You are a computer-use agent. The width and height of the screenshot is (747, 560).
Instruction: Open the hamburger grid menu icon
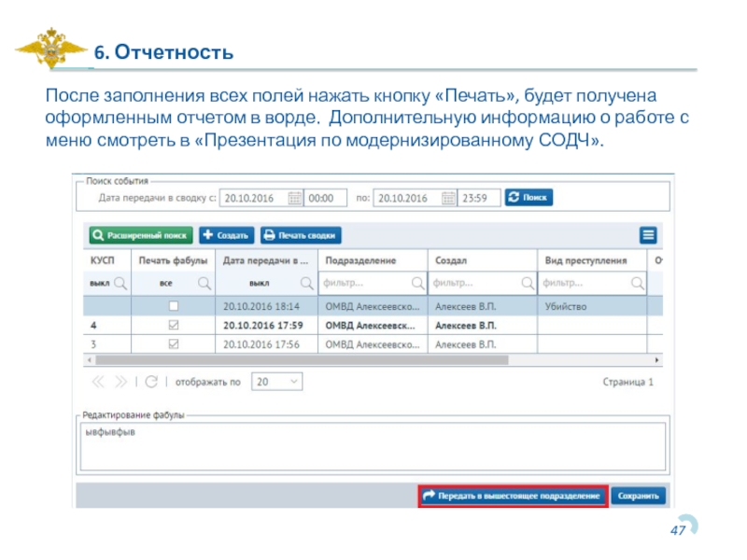(648, 235)
